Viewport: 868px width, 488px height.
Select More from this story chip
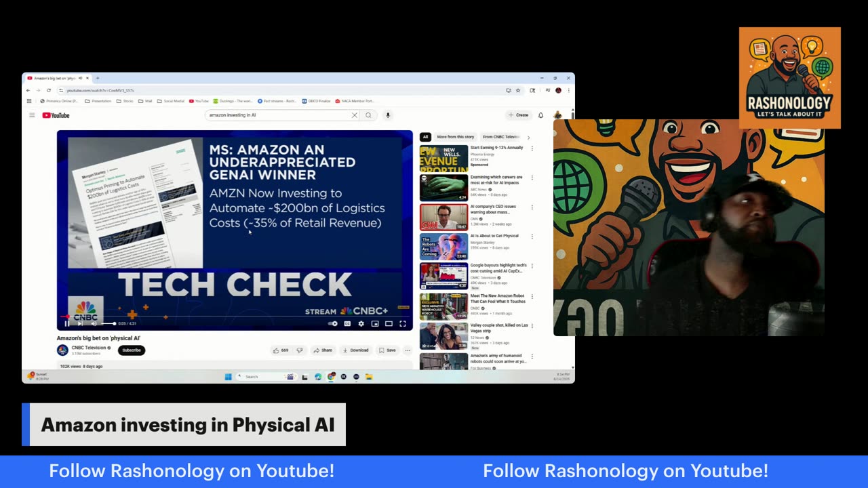(456, 137)
